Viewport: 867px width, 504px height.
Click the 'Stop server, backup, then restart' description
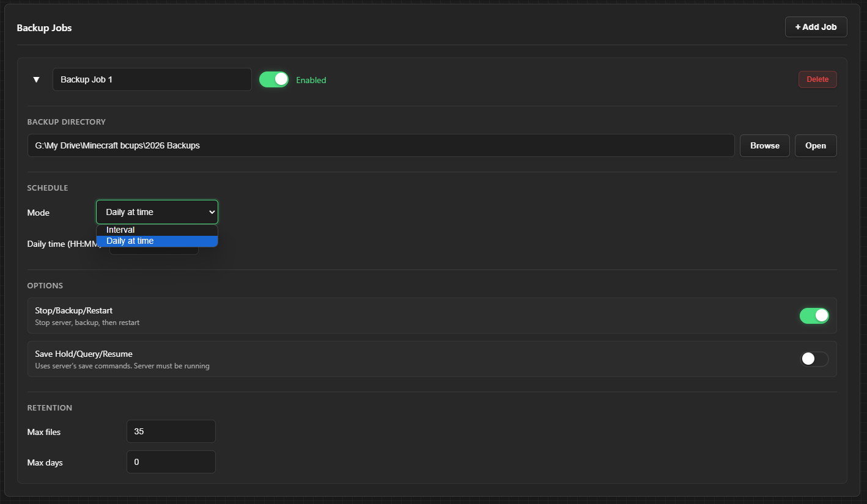pyautogui.click(x=87, y=323)
